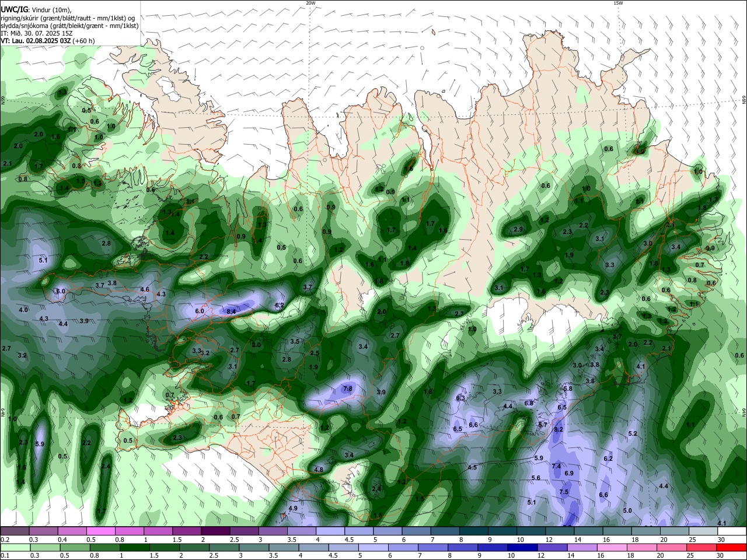Click the 5.8 precipitation number
This screenshot has width=747, height=560.
coord(568,388)
